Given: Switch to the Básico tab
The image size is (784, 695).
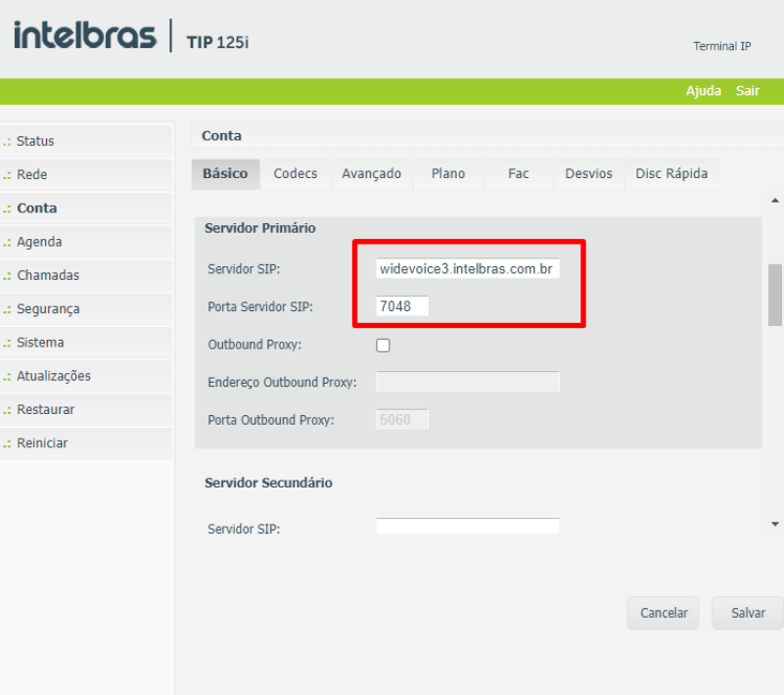Looking at the screenshot, I should pyautogui.click(x=225, y=174).
